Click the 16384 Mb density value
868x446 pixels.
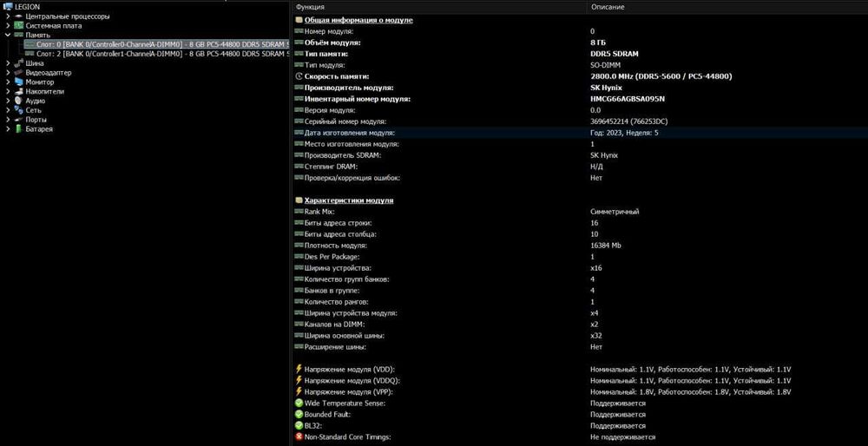[606, 246]
